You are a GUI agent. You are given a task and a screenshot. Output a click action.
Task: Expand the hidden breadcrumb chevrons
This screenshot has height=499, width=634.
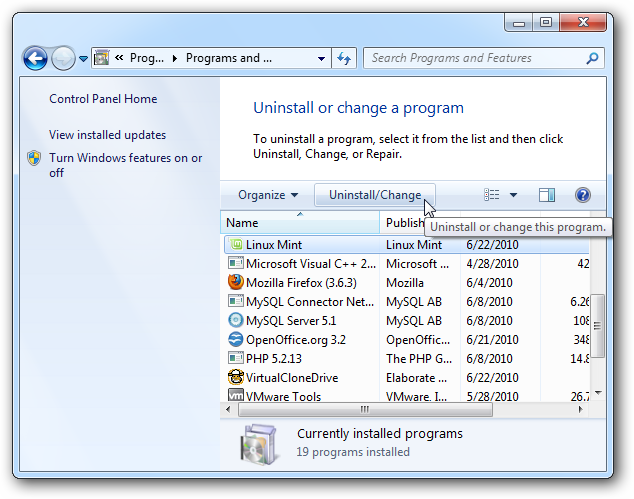click(119, 58)
